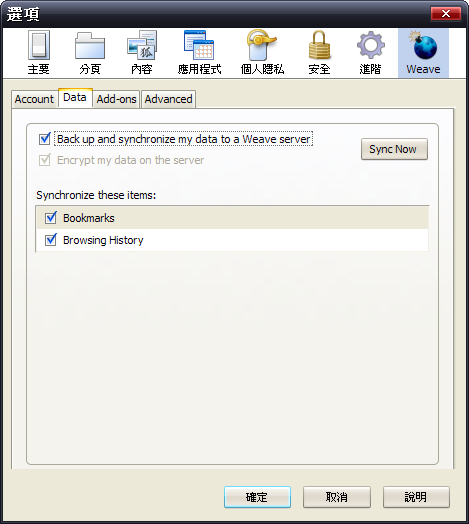Confirm with the 確定 button

(x=257, y=497)
